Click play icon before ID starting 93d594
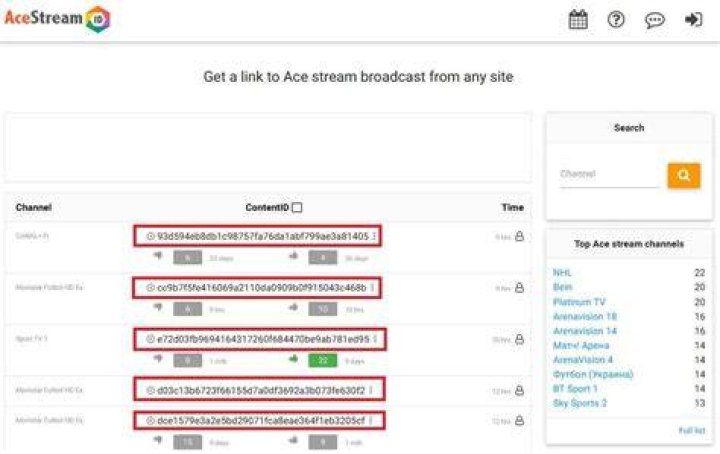This screenshot has width=720, height=454. pyautogui.click(x=150, y=236)
